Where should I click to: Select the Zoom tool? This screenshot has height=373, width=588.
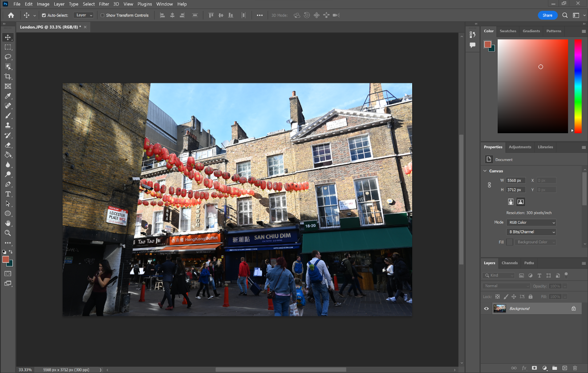click(8, 233)
